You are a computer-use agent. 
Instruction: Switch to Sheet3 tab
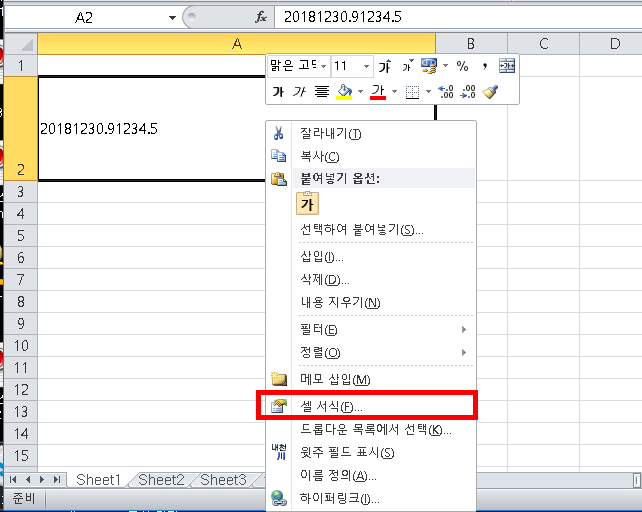[224, 480]
